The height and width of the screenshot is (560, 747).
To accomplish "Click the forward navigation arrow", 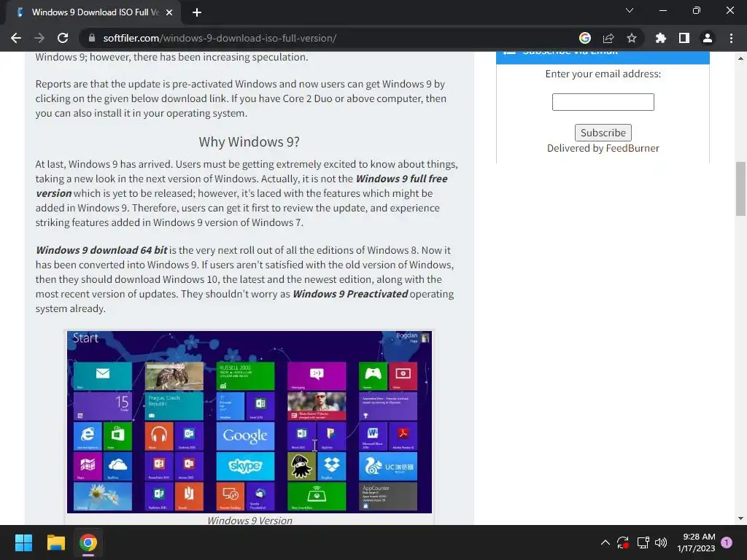I will tap(39, 38).
